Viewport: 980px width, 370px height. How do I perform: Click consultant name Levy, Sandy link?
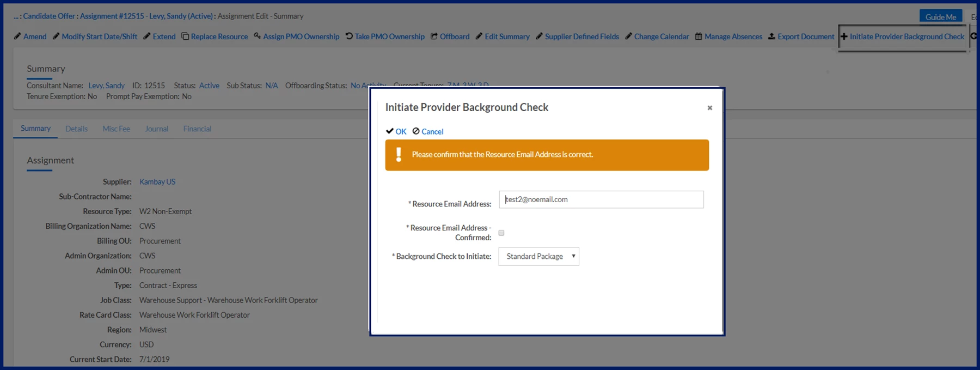[106, 86]
